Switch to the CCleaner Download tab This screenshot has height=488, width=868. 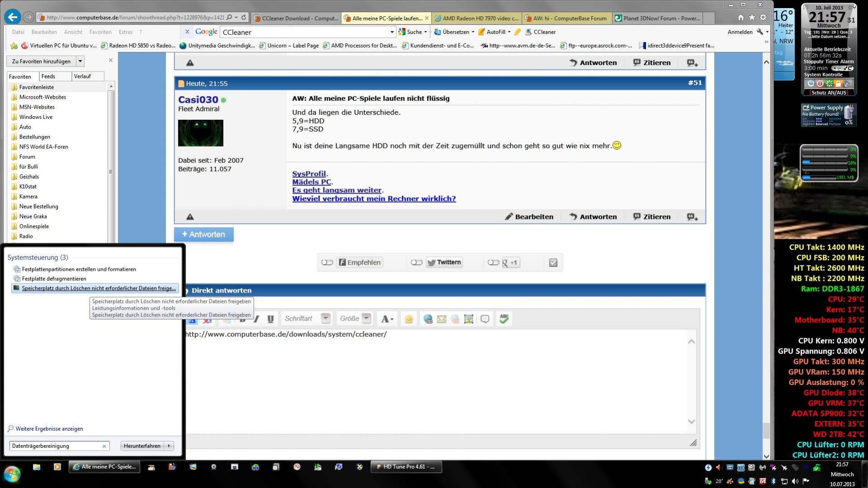click(x=295, y=18)
